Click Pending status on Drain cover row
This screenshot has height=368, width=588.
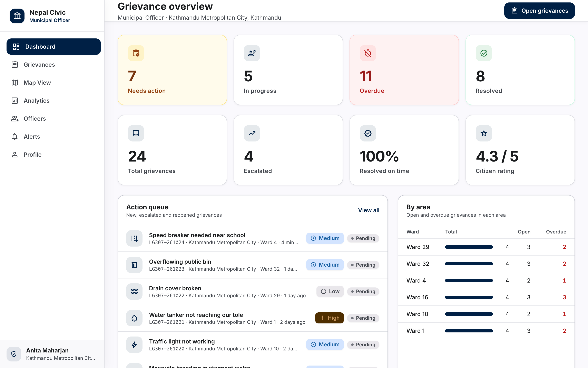coord(363,291)
